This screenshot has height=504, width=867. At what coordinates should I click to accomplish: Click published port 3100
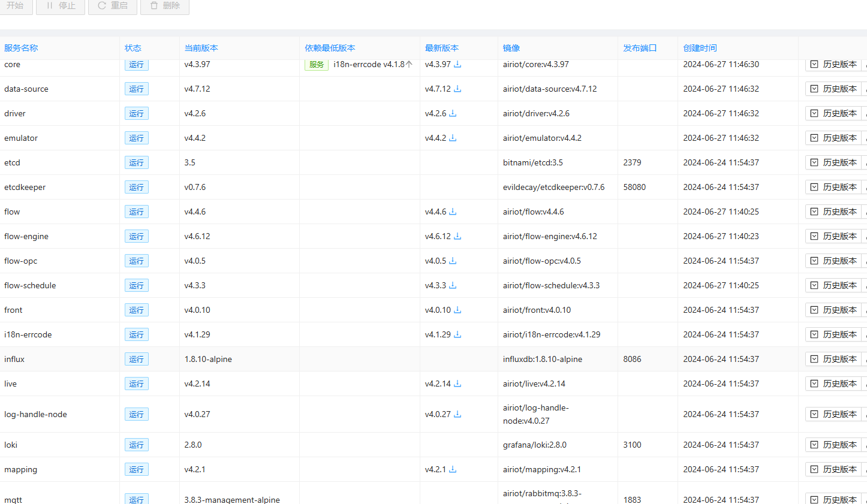coord(632,445)
